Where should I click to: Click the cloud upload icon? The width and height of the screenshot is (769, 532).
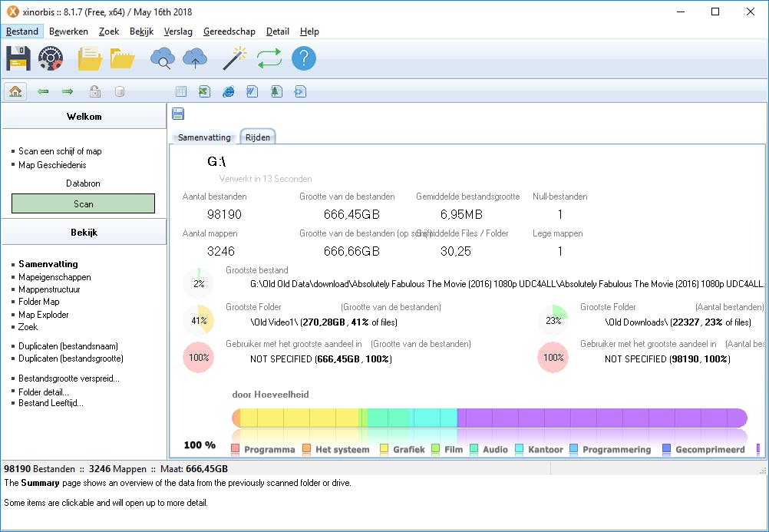(x=195, y=58)
